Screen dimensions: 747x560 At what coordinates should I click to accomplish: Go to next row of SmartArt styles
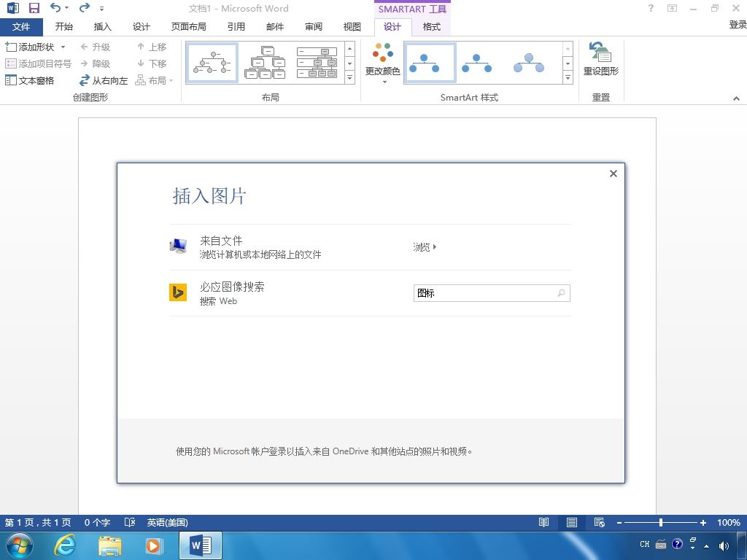coord(568,63)
